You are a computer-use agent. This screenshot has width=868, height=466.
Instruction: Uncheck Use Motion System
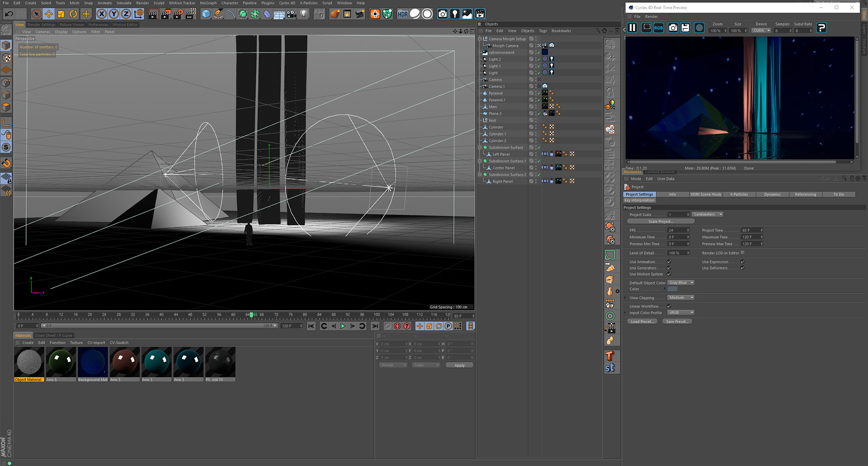click(669, 274)
